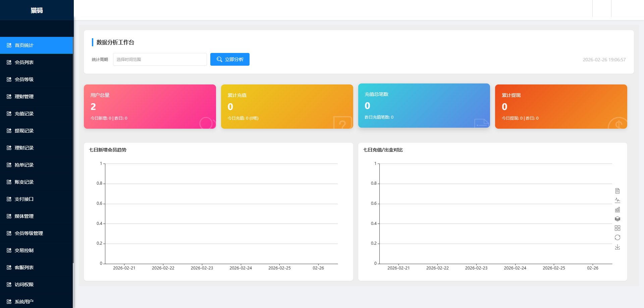Click the grid icon beside 系统用户

9,302
